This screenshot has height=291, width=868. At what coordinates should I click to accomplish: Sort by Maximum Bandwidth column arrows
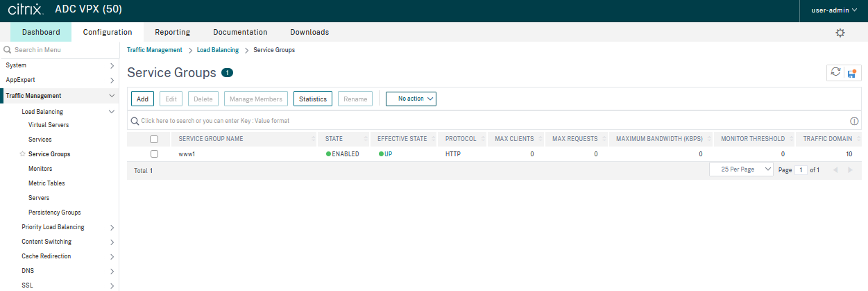pos(709,139)
